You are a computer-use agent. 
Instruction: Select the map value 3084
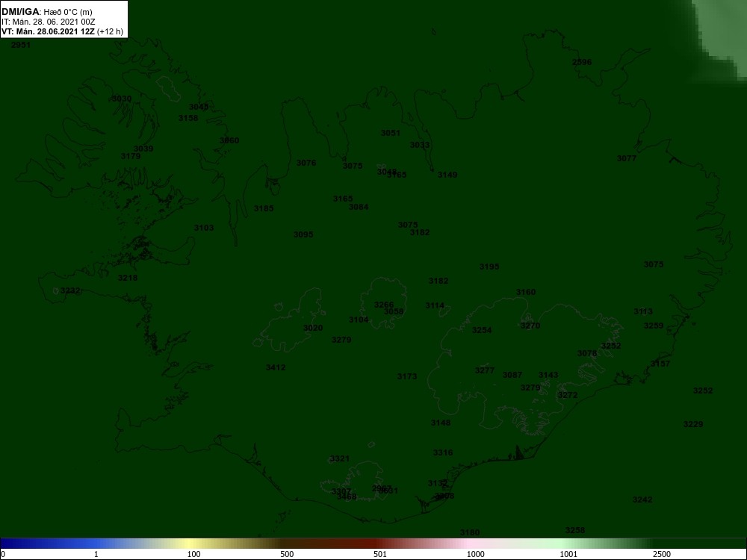point(359,207)
